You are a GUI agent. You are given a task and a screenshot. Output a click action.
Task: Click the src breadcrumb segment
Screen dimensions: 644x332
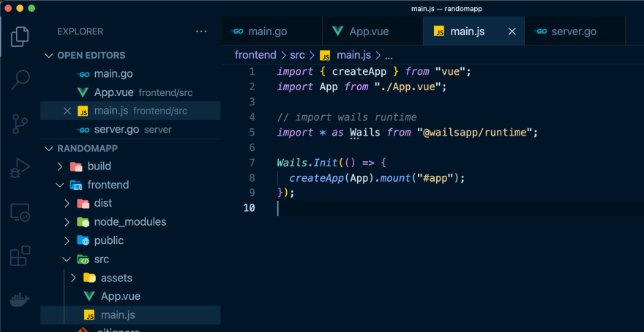point(297,55)
